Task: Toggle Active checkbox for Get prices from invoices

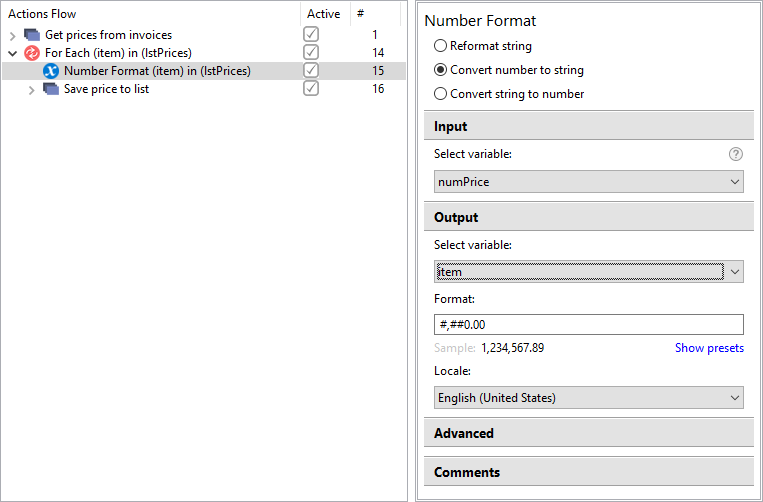Action: 311,34
